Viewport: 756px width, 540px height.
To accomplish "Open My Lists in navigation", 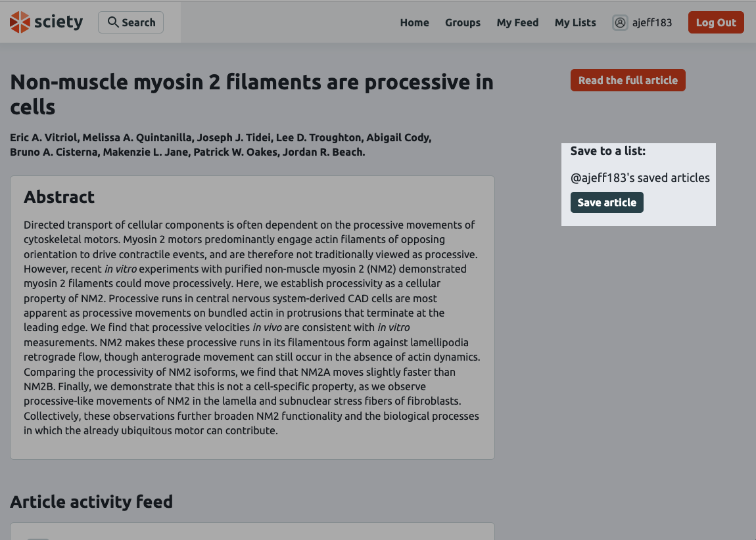I will 575,23.
